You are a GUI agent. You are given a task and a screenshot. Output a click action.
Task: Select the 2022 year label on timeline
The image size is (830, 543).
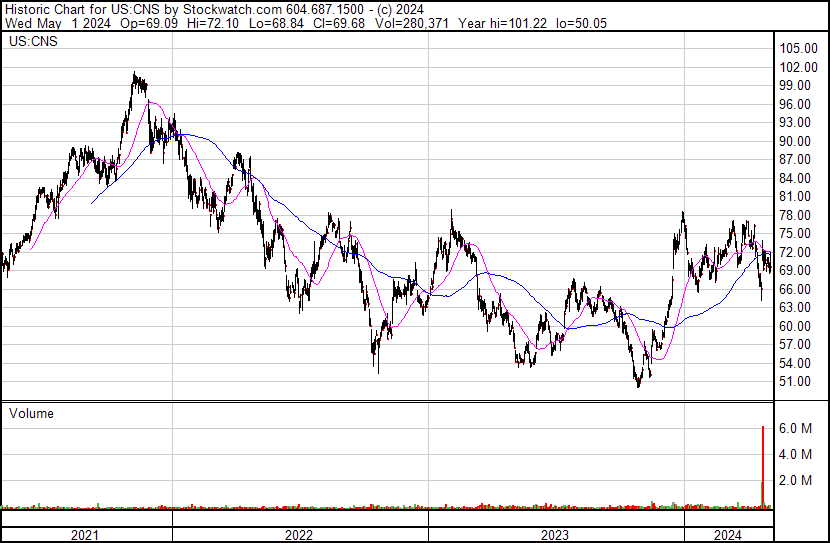(x=299, y=535)
